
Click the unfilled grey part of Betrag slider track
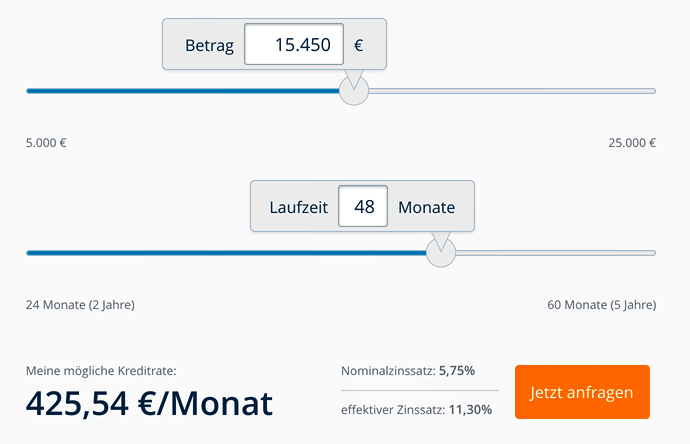(512, 91)
